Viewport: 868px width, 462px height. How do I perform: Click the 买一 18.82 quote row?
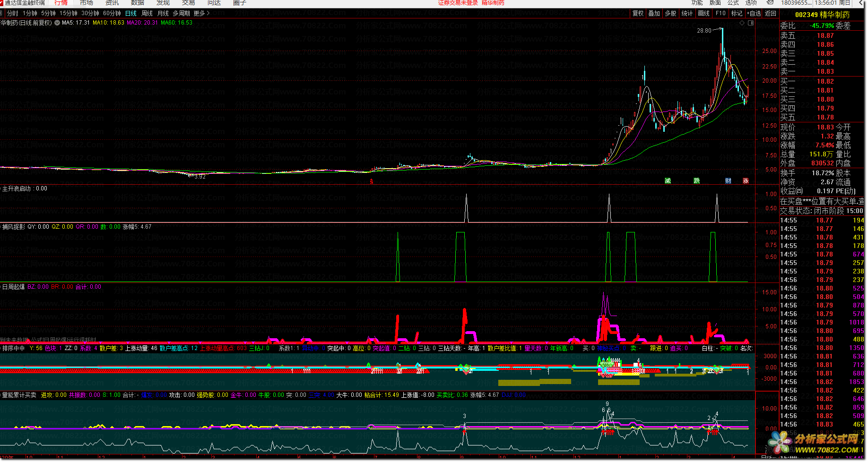(x=823, y=81)
